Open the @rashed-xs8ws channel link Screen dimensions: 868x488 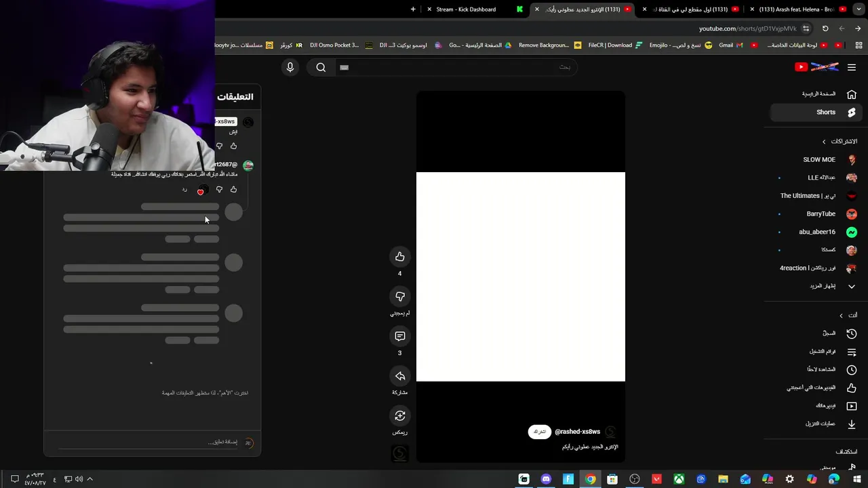click(x=577, y=432)
